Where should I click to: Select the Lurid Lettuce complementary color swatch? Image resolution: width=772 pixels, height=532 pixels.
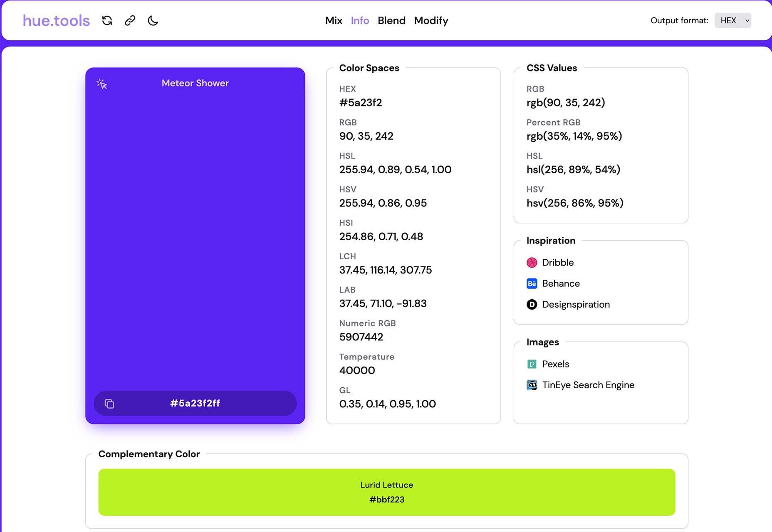tap(386, 492)
